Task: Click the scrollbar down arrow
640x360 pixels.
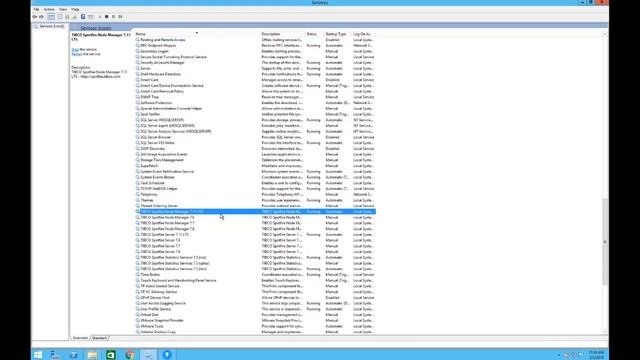Action: [605, 332]
